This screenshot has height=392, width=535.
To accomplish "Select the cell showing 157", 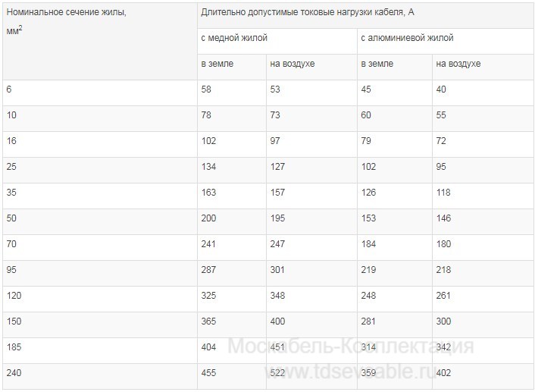I will tap(277, 193).
